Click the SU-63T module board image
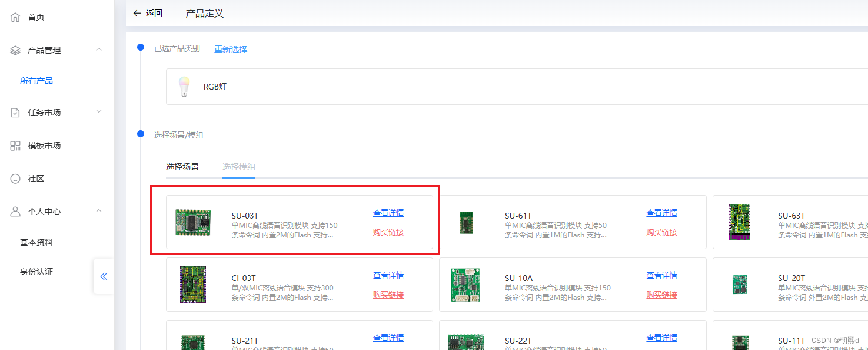The width and height of the screenshot is (868, 350). click(x=740, y=222)
